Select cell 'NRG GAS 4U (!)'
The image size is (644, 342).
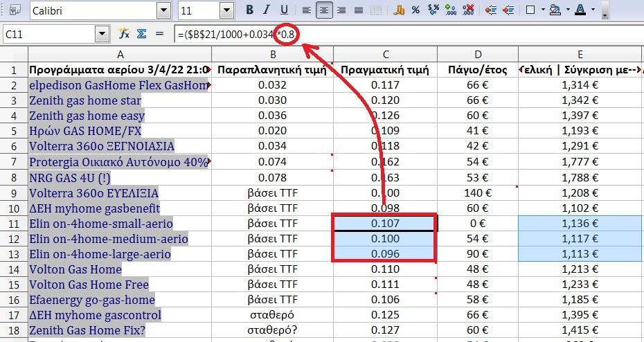coord(120,178)
